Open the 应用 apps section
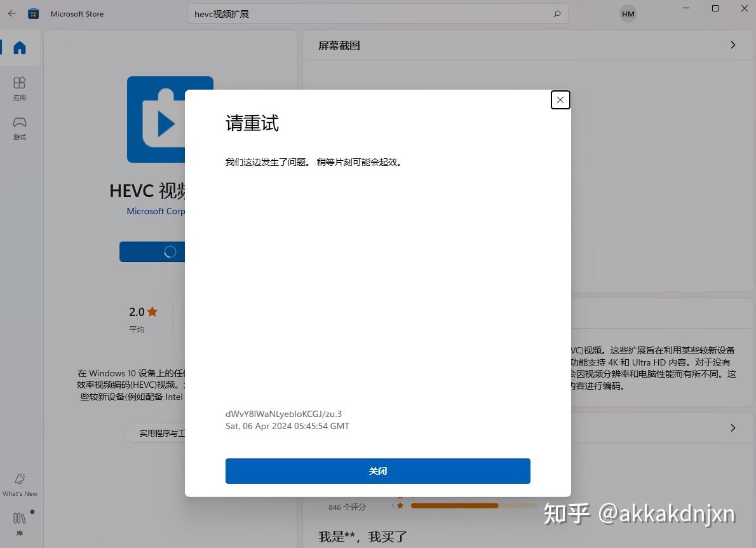 pyautogui.click(x=20, y=89)
